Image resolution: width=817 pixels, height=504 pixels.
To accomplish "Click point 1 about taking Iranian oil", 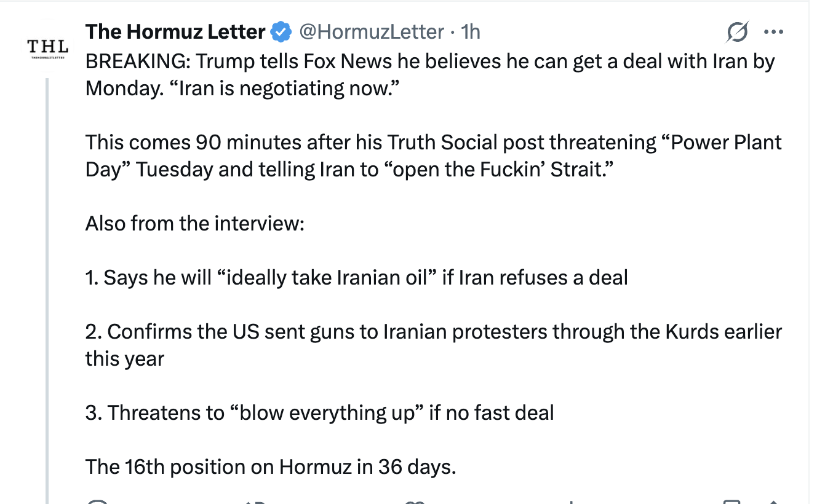I will click(x=356, y=277).
